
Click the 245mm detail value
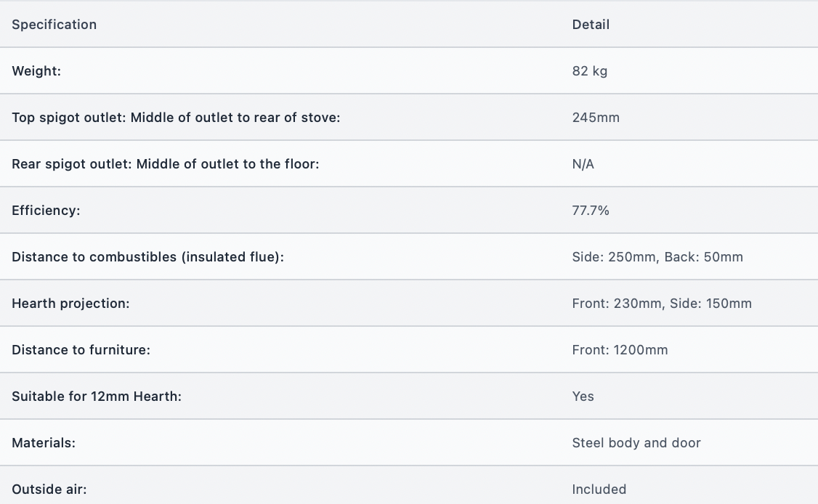pyautogui.click(x=596, y=118)
